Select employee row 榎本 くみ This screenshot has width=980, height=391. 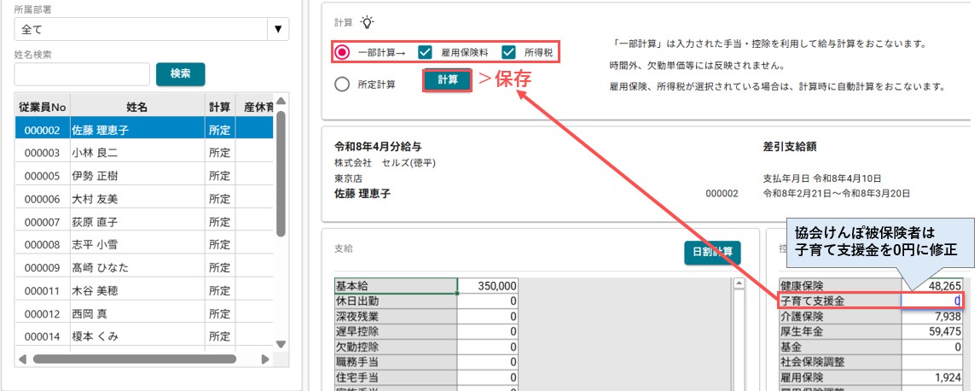pos(144,336)
